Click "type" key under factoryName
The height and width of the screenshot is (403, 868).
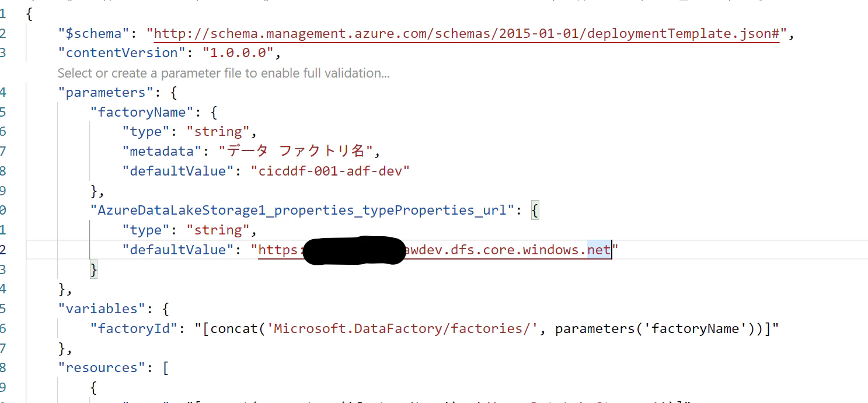(146, 131)
